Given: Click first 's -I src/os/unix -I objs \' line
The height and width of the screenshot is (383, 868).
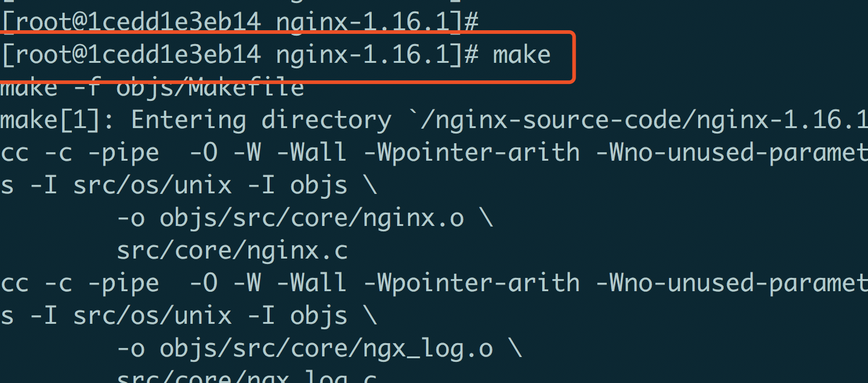Looking at the screenshot, I should coord(189,185).
